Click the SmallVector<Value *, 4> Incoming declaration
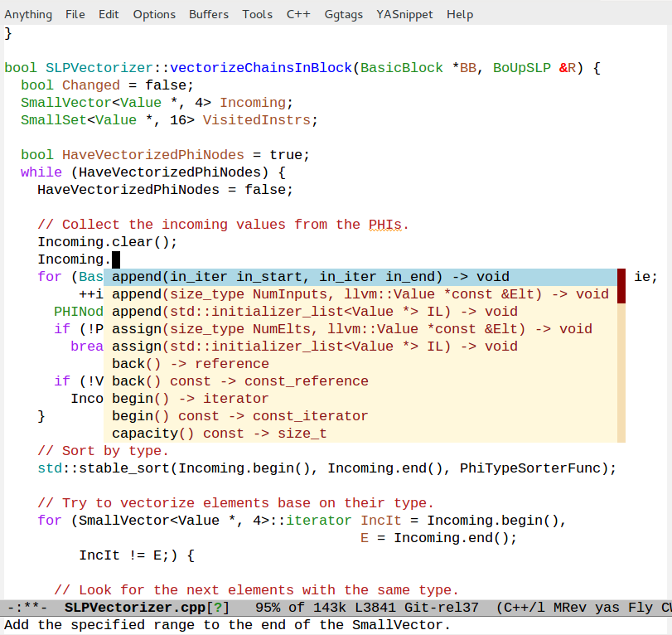 click(157, 103)
